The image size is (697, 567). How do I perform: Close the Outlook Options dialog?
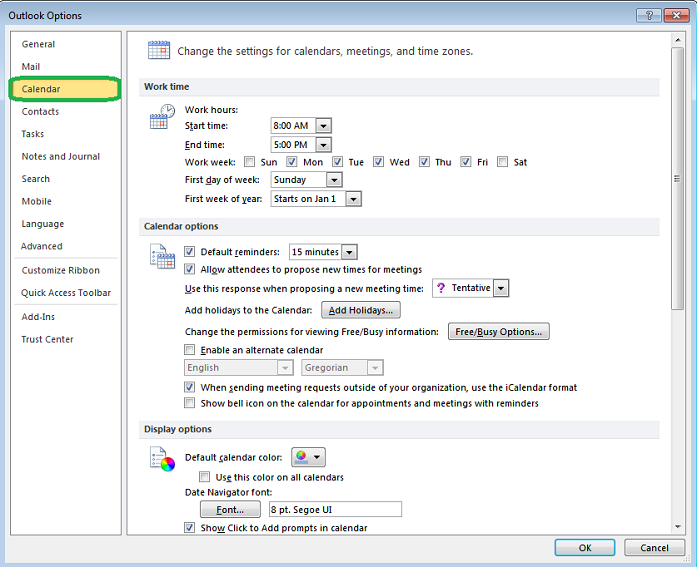[x=676, y=16]
